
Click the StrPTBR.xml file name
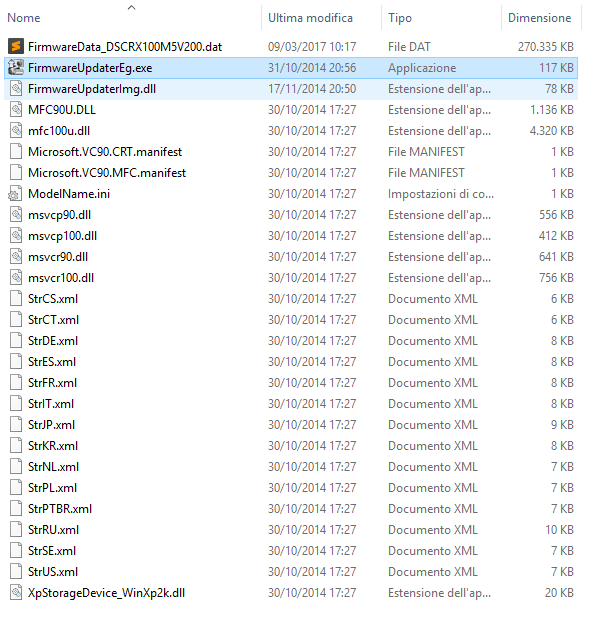(59, 509)
